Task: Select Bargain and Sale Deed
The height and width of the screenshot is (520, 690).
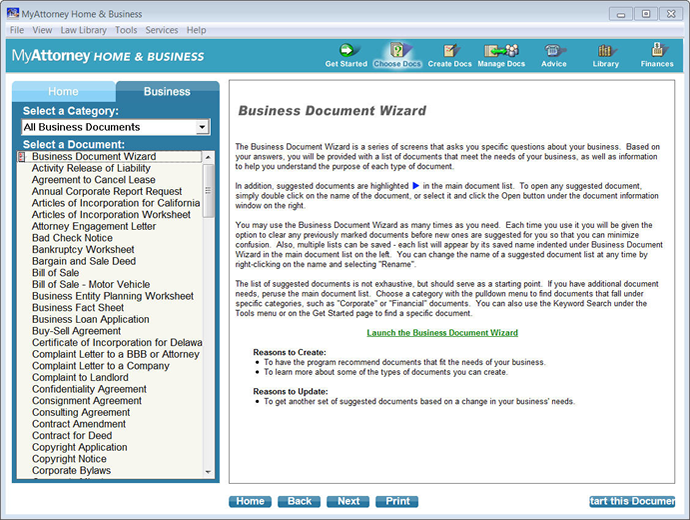Action: point(84,261)
